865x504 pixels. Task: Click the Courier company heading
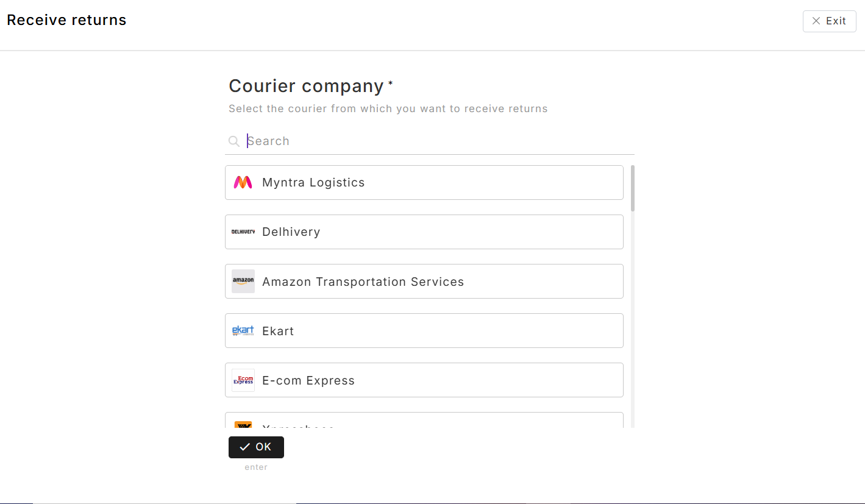[x=307, y=86]
